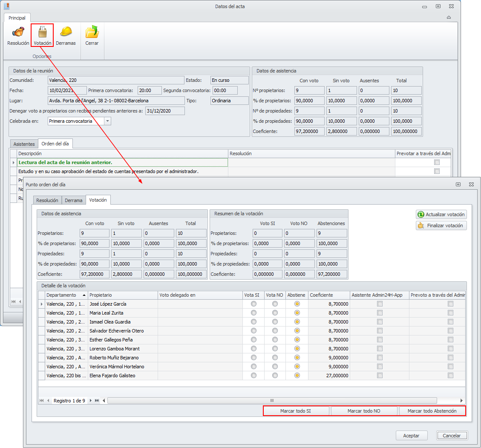
Task: Click the horizontal scrollbar in voting grid
Action: coord(272,401)
